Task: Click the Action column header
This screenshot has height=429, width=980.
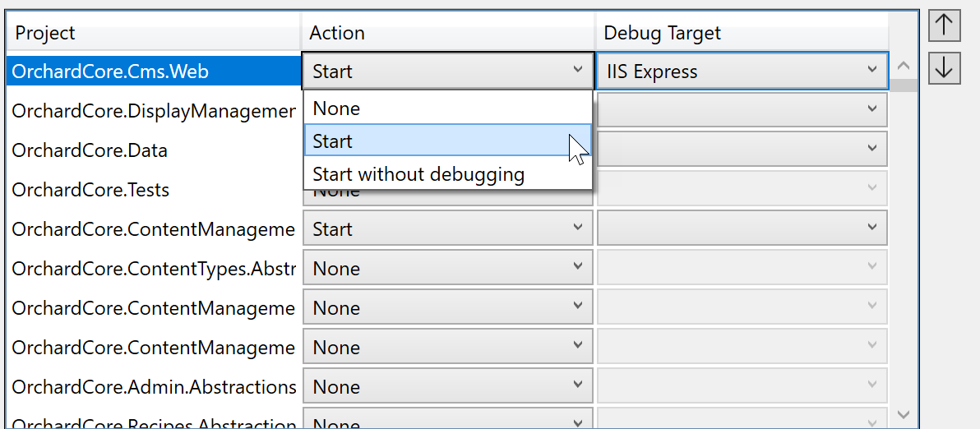Action: click(447, 33)
